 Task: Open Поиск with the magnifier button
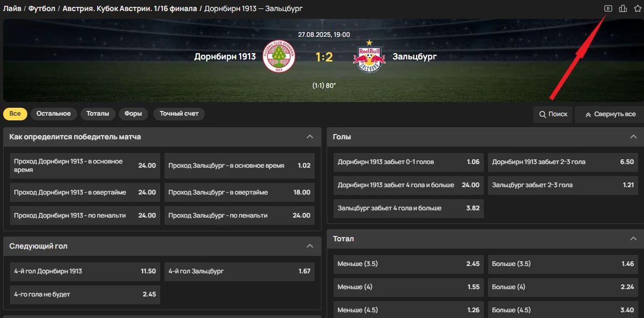[x=553, y=114]
